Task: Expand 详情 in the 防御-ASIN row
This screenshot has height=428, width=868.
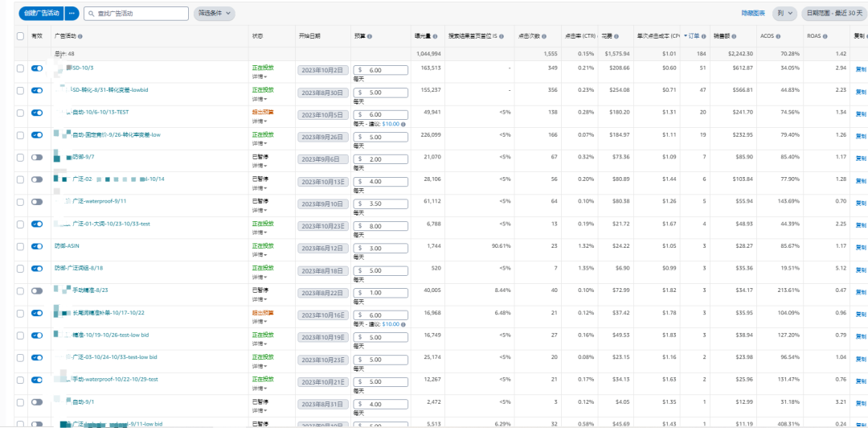Action: (260, 254)
